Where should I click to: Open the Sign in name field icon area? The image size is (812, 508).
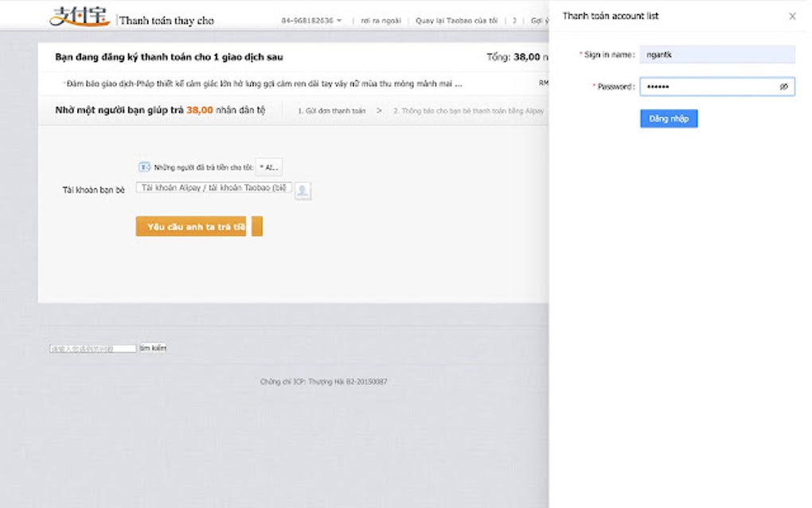716,54
